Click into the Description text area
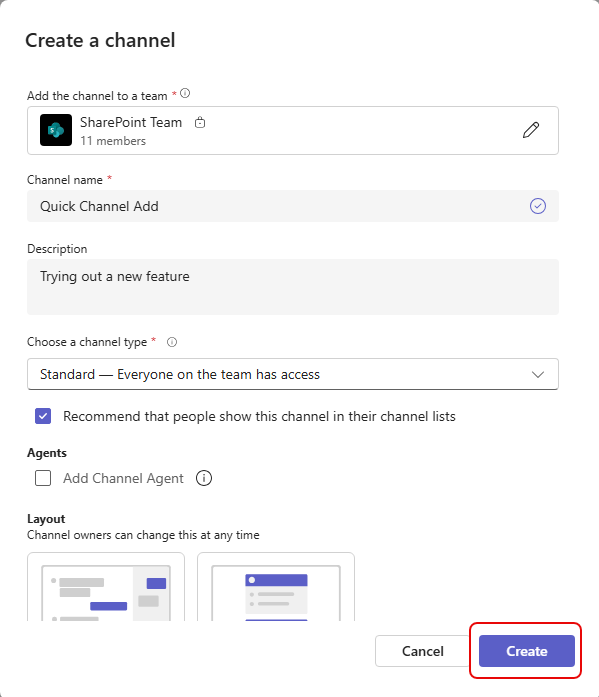 click(x=293, y=287)
